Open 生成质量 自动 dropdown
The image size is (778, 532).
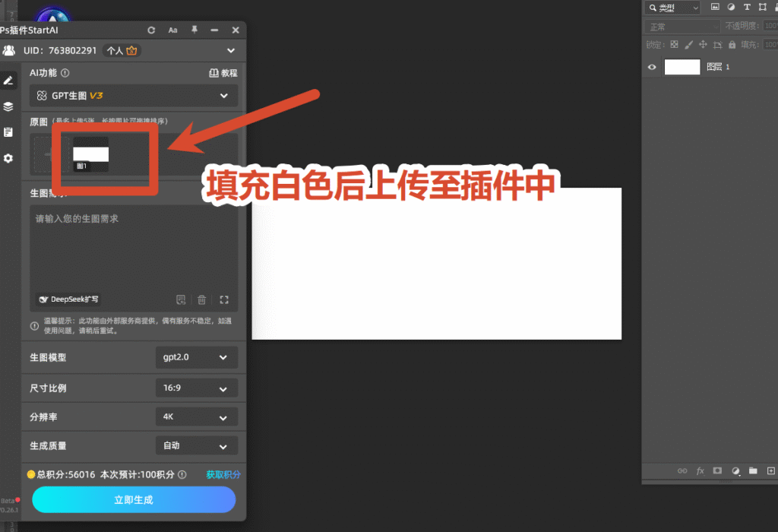197,445
